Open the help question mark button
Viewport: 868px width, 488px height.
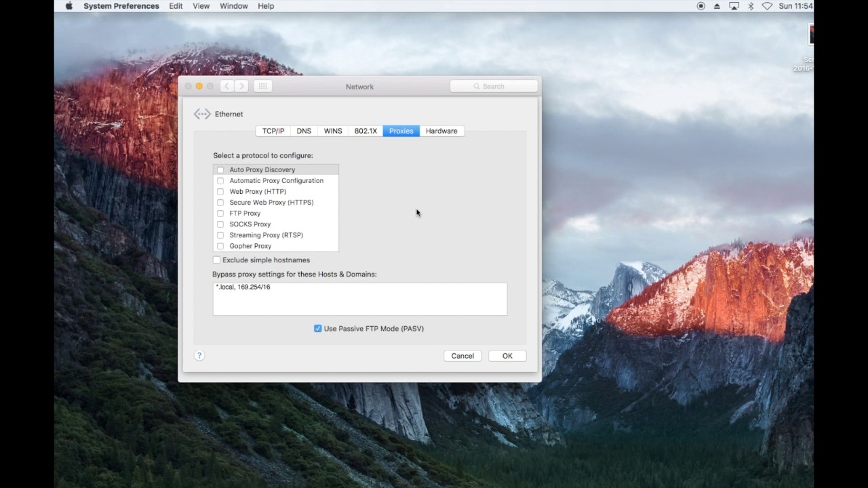199,356
